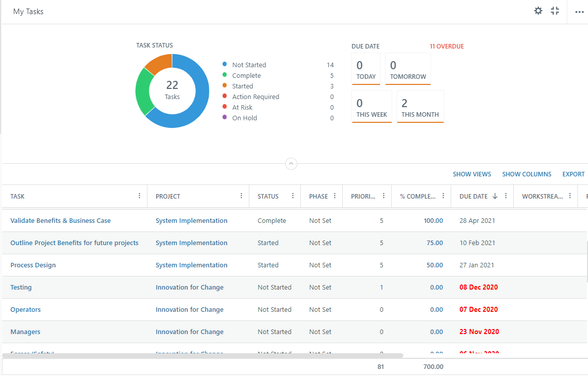Open PHASE column options menu
Viewport: 588px width, 376px height.
[x=335, y=196]
